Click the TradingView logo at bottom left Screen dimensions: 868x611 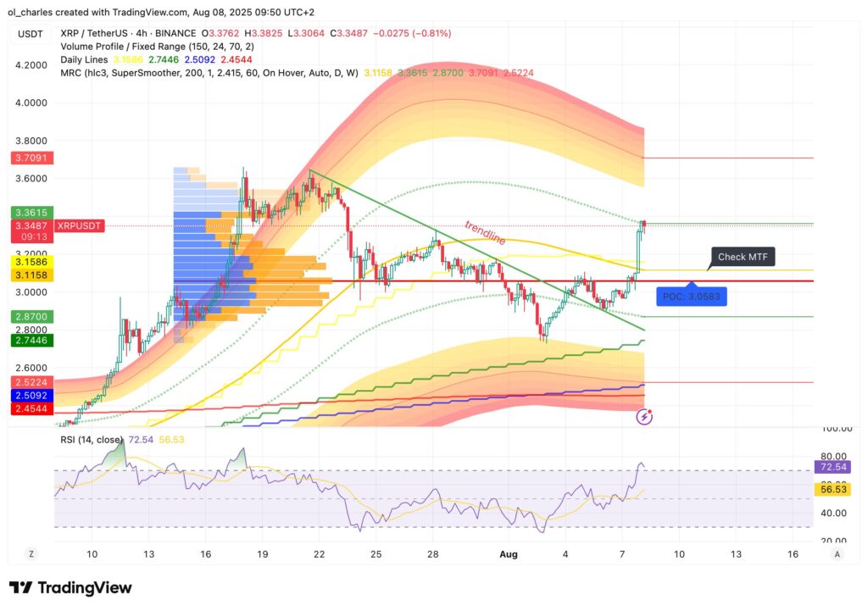[68, 587]
